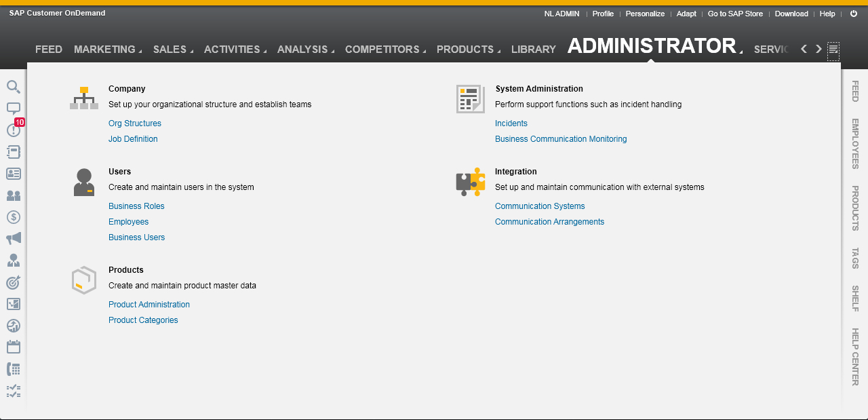
Task: Switch to the LIBRARY tab
Action: pyautogui.click(x=534, y=50)
